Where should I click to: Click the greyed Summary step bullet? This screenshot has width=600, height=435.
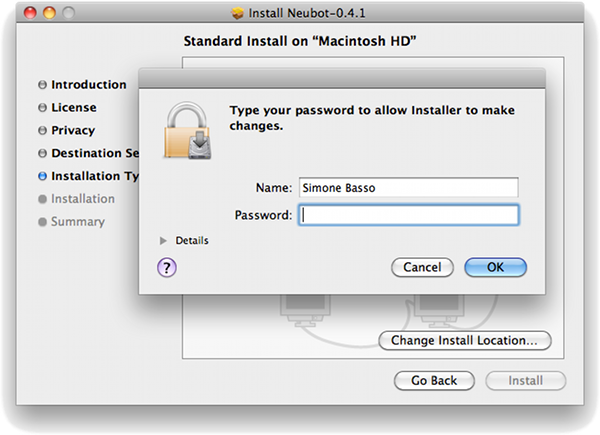pyautogui.click(x=42, y=222)
